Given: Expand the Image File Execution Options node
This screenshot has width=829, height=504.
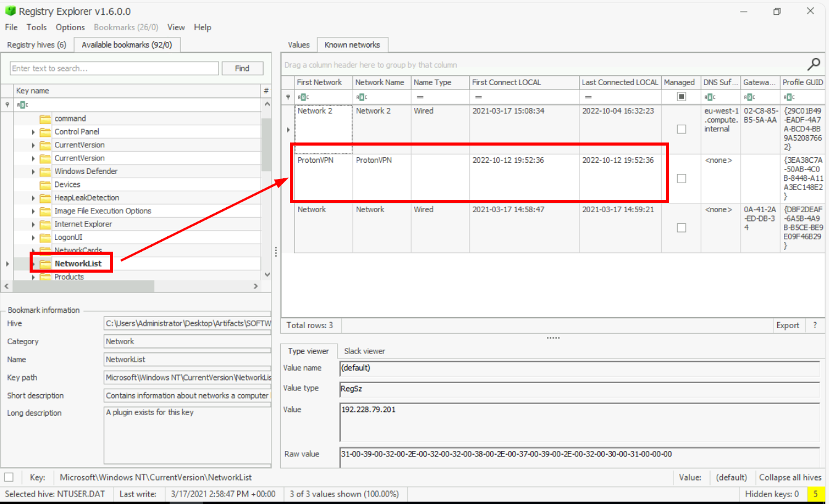Looking at the screenshot, I should (x=33, y=211).
